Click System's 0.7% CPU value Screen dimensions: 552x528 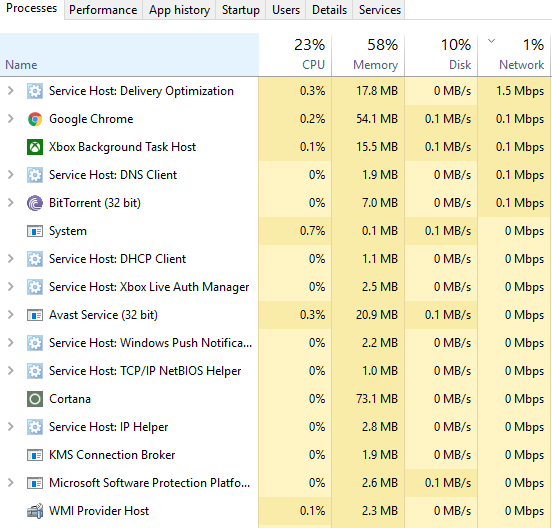pyautogui.click(x=312, y=231)
